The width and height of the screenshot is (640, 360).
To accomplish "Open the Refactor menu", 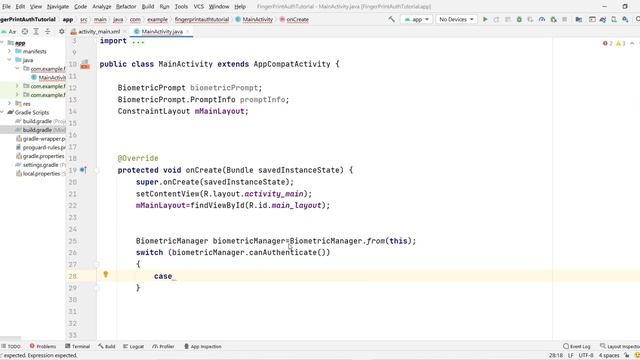I will click(126, 7).
